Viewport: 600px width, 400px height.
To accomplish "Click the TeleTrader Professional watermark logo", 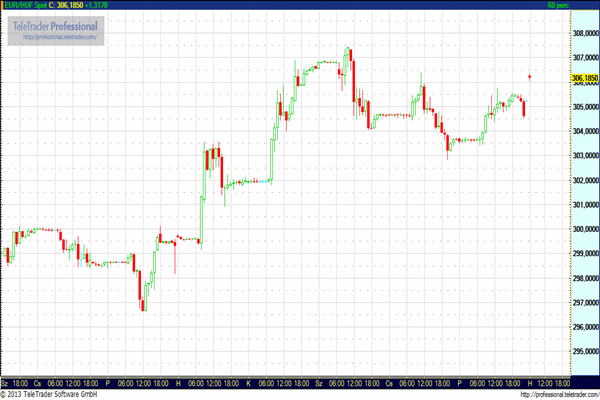I will [x=56, y=26].
